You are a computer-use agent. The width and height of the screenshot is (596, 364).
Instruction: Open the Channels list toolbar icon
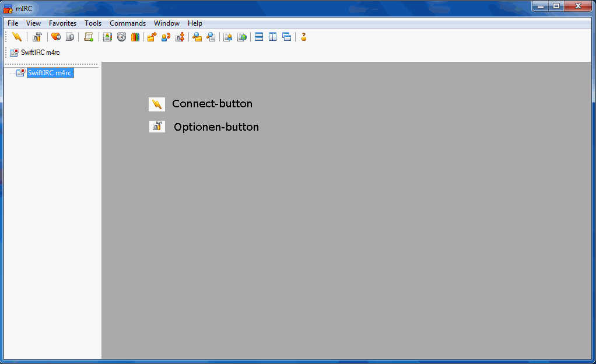click(x=70, y=37)
